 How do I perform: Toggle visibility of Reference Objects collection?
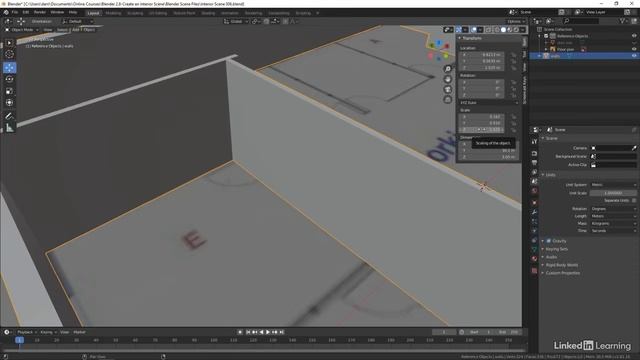[634, 36]
